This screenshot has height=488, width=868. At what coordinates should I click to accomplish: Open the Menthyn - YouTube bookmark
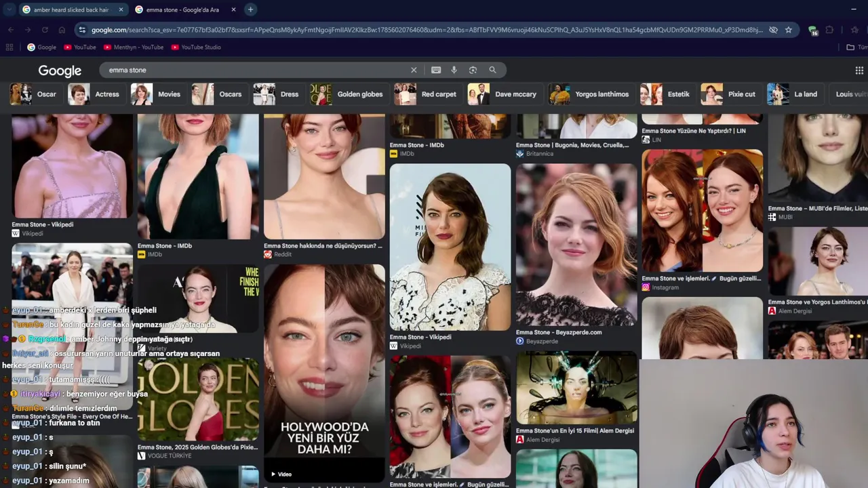tap(134, 47)
